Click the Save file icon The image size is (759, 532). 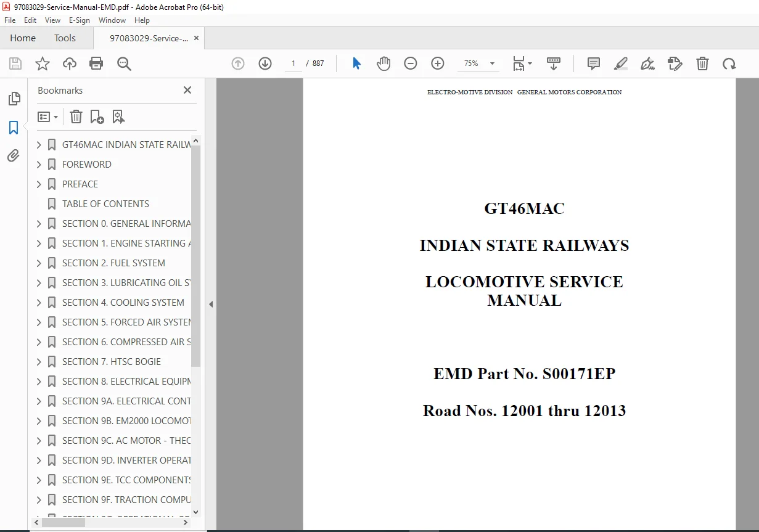(x=15, y=63)
